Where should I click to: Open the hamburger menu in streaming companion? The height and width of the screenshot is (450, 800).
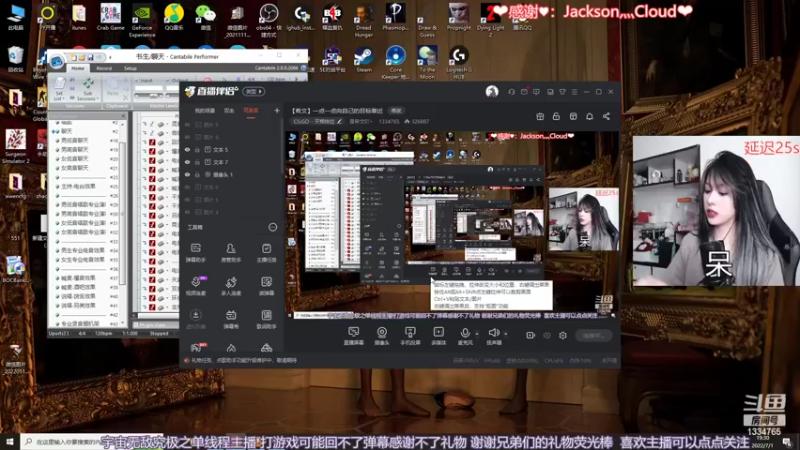(x=574, y=92)
